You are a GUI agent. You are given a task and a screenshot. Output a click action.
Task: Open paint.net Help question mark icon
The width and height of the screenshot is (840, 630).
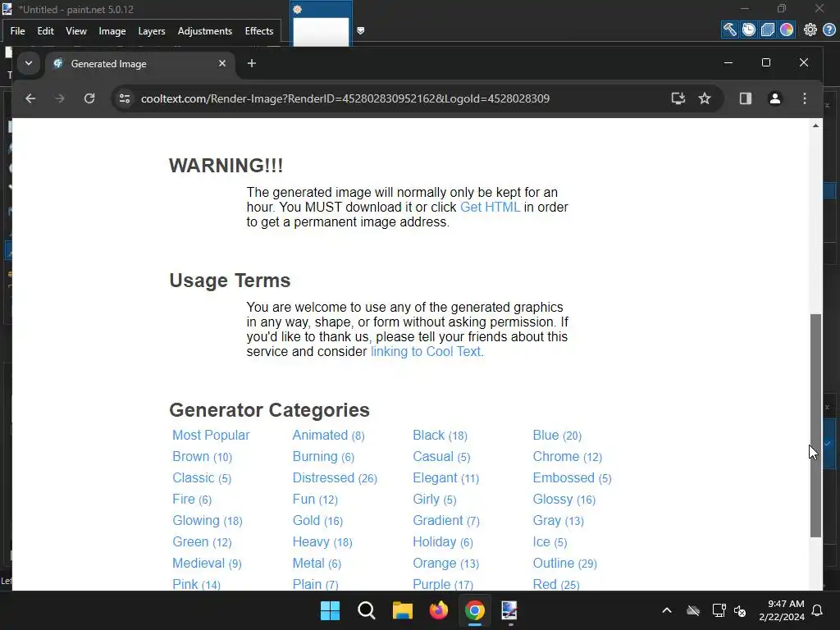829,30
